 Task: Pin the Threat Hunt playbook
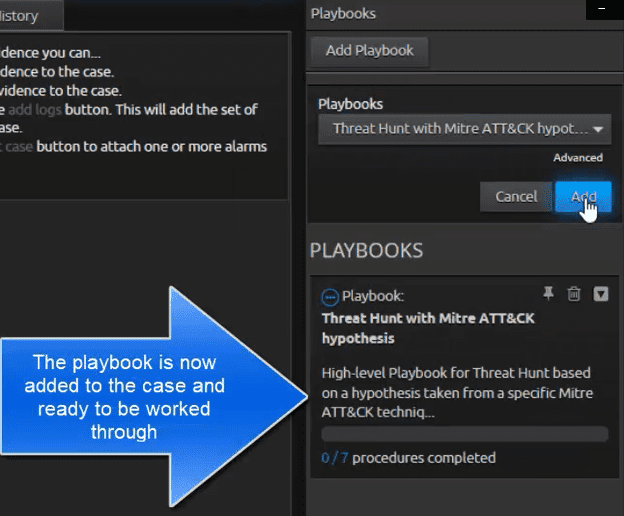click(548, 294)
